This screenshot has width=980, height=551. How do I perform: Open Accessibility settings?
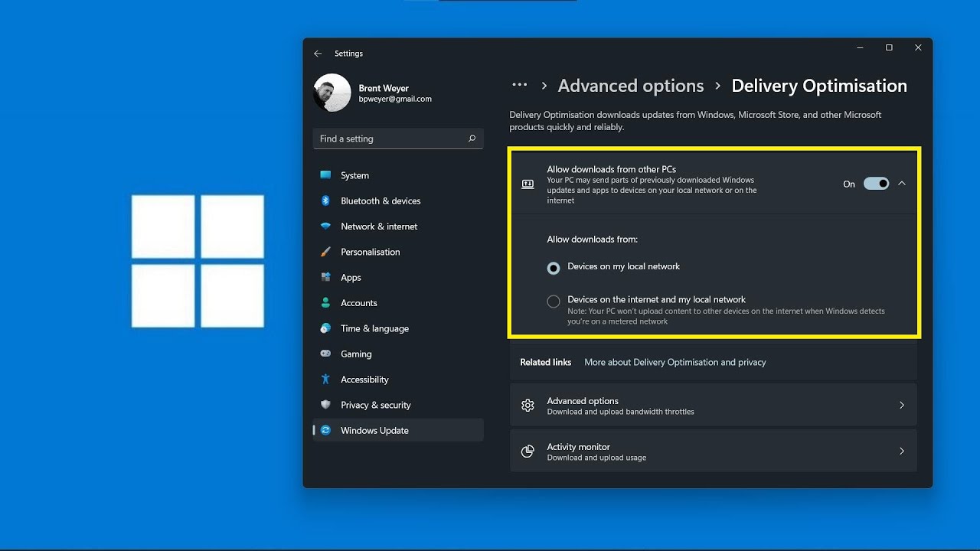(x=398, y=380)
